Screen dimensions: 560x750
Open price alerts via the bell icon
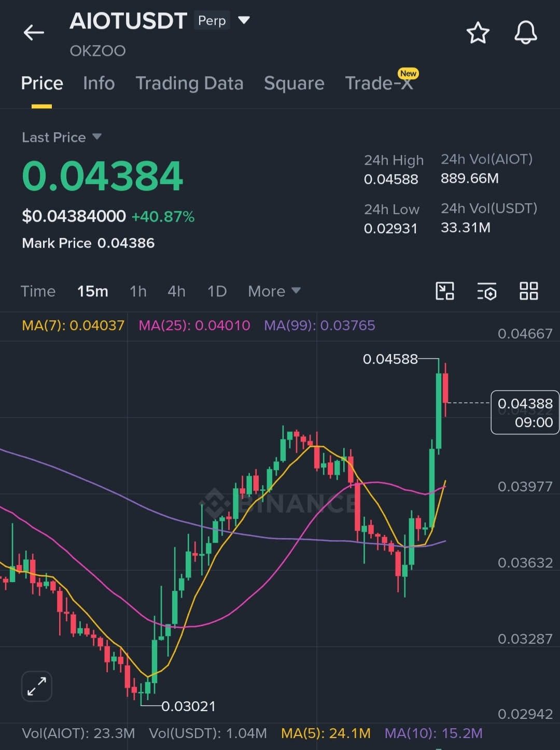[525, 33]
